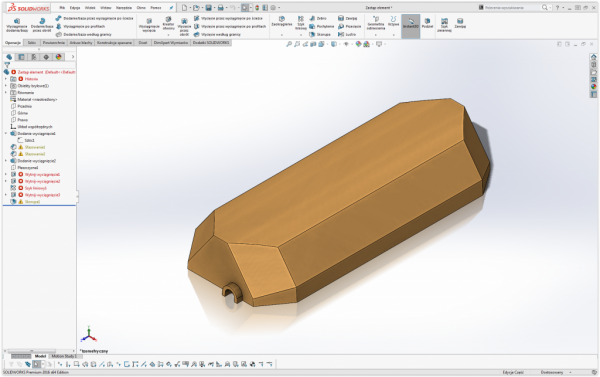Open the FeatureManager design tree tab
Screen dimensions: 600x377
pos(9,57)
